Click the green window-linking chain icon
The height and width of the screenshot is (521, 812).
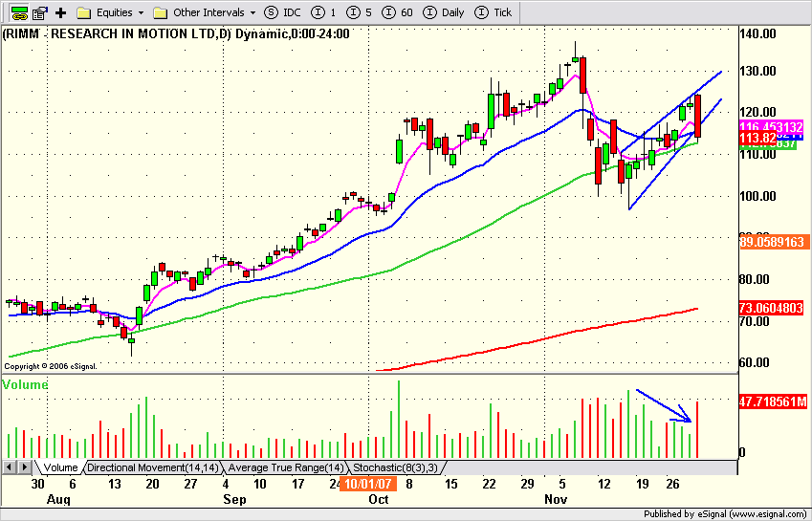coord(19,12)
